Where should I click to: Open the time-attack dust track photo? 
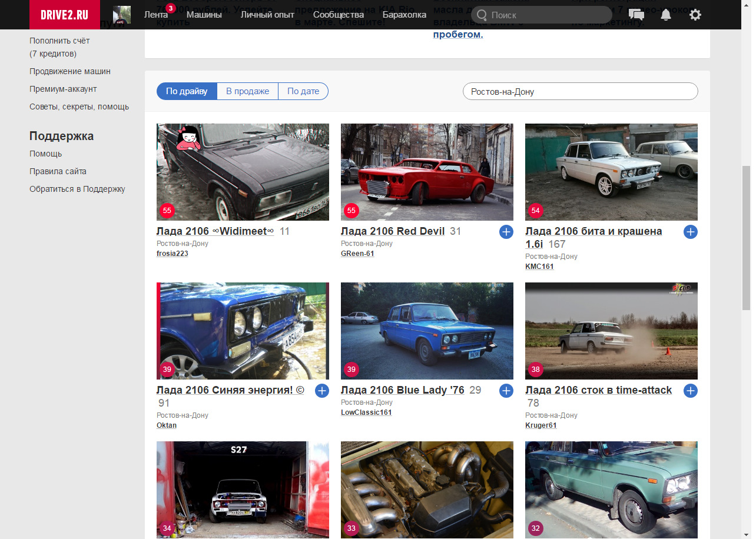click(x=611, y=331)
